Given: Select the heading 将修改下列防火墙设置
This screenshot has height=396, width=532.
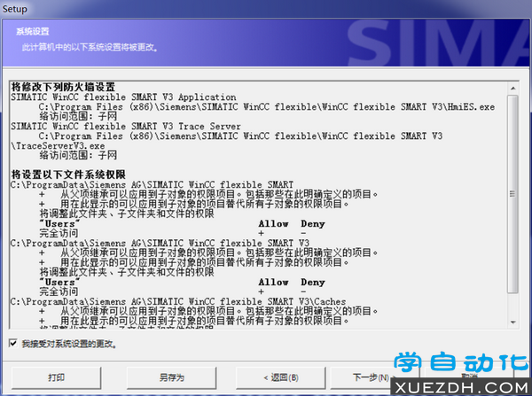Looking at the screenshot, I should coord(63,87).
